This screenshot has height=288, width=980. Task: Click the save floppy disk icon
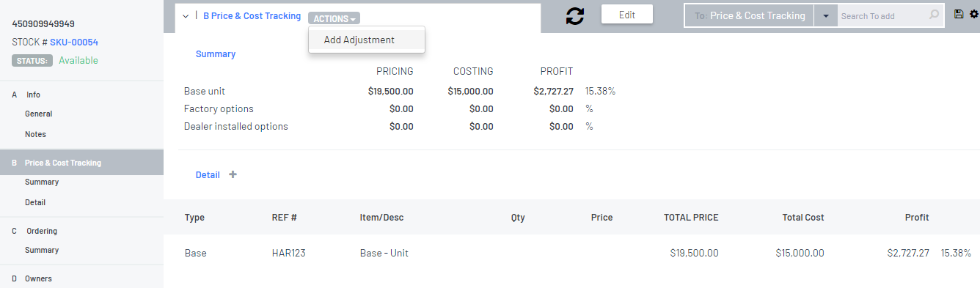pos(959,14)
